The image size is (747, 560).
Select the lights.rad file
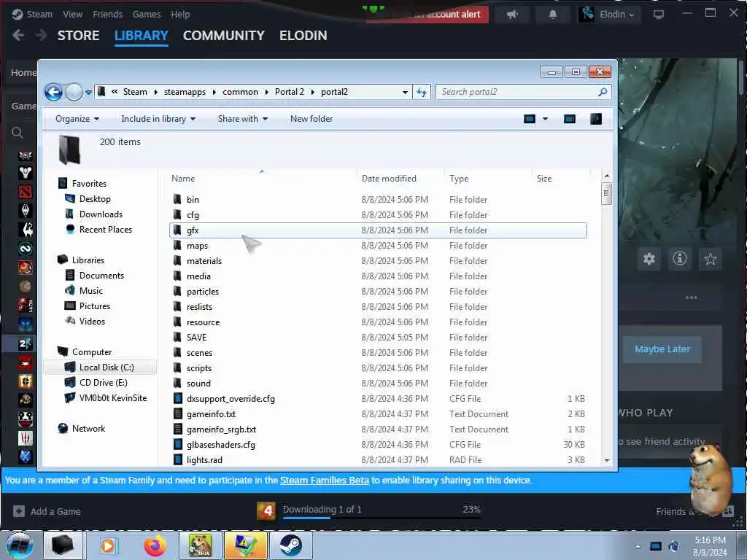[x=378, y=460]
